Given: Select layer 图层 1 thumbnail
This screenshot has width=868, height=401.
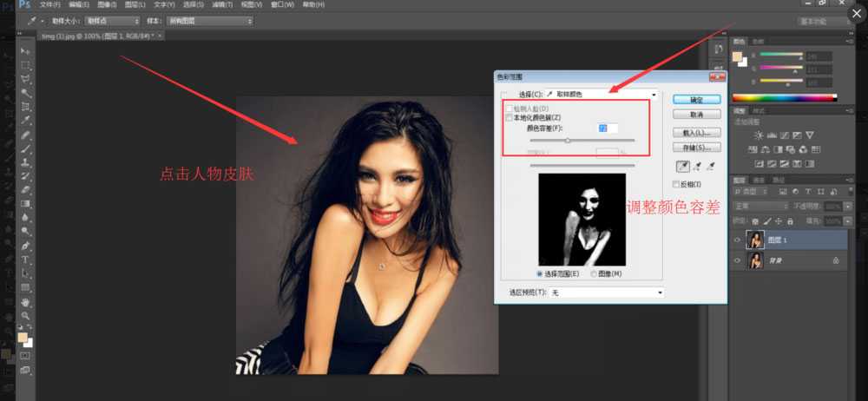Looking at the screenshot, I should point(754,240).
